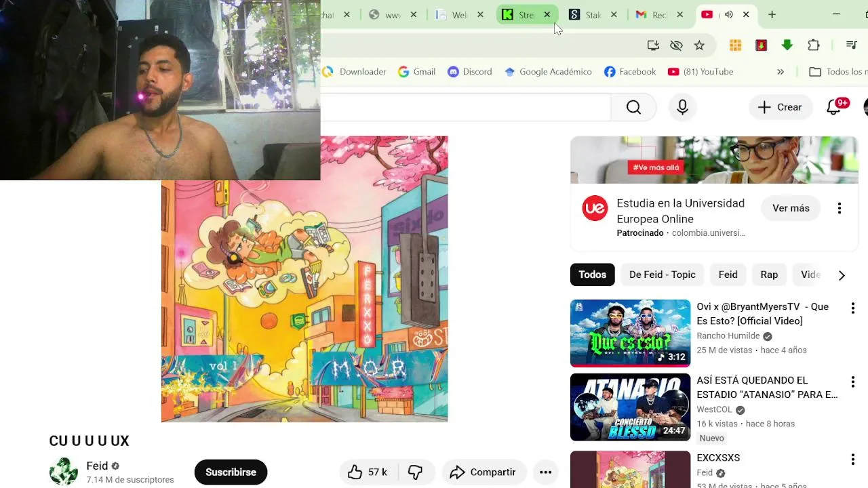Select the Todos filter chip
This screenshot has width=868, height=488.
pos(593,274)
